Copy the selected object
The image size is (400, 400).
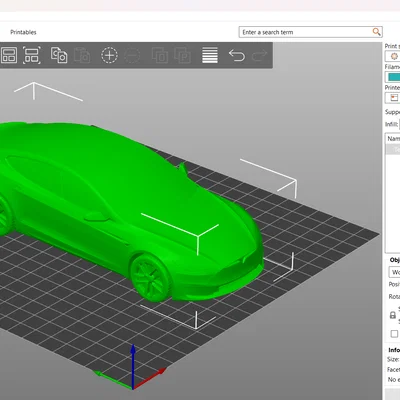(x=59, y=55)
